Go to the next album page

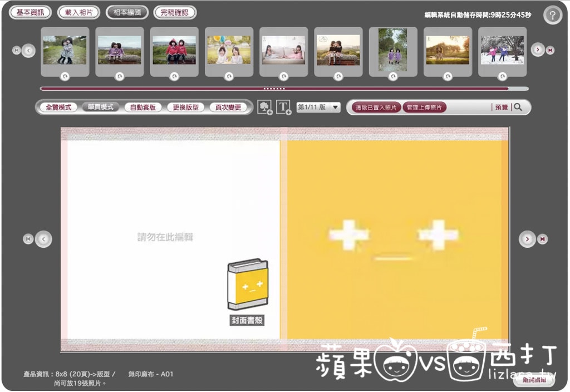527,239
